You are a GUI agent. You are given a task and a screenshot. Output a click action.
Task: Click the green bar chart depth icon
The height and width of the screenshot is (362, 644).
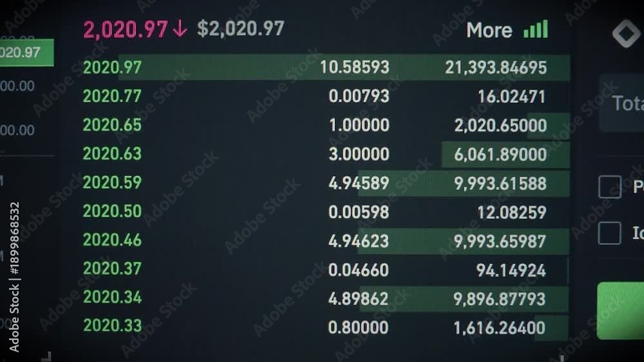536,30
